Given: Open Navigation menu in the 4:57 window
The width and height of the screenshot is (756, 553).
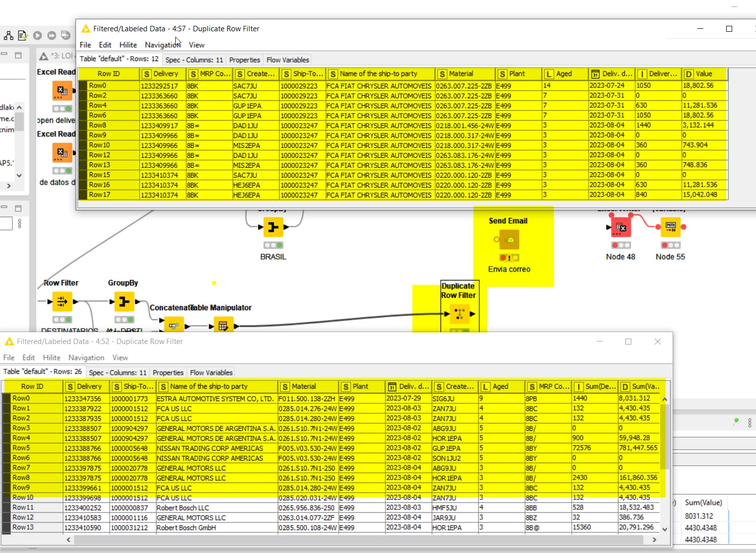Looking at the screenshot, I should coord(162,45).
